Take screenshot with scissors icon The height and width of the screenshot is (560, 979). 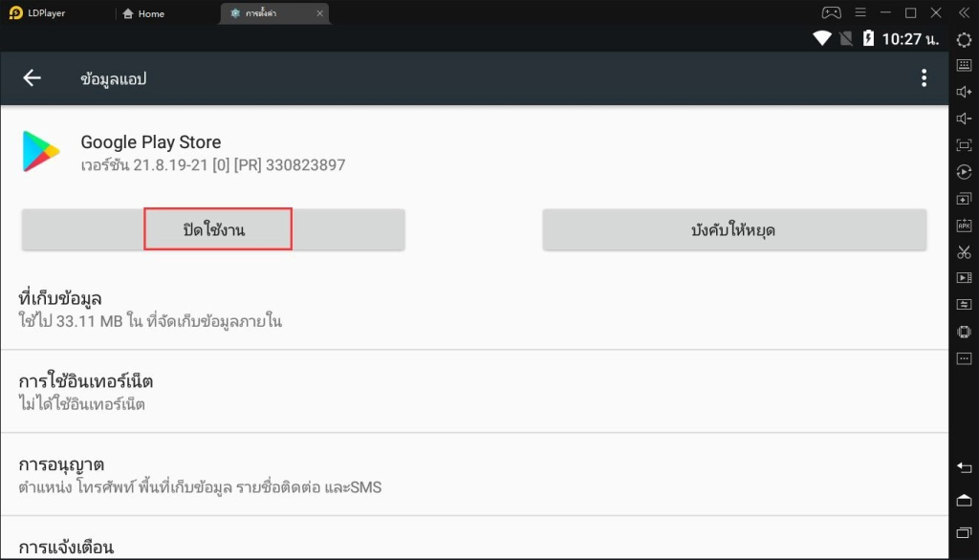[x=964, y=252]
